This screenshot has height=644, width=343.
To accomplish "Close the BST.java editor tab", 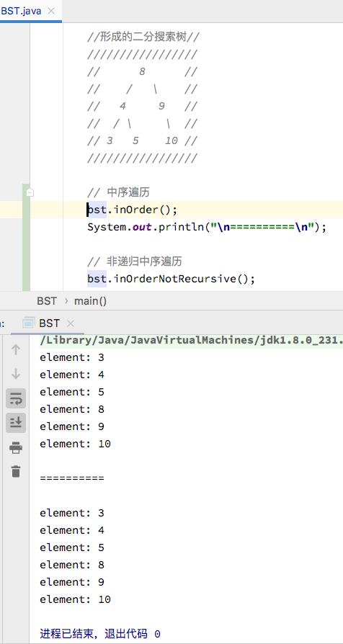I will pos(51,11).
